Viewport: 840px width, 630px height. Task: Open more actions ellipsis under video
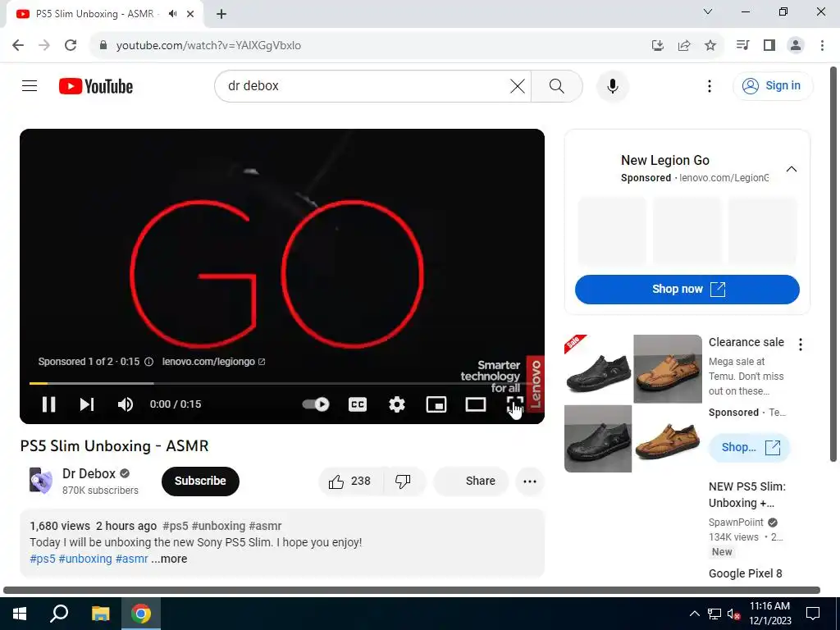(x=530, y=481)
